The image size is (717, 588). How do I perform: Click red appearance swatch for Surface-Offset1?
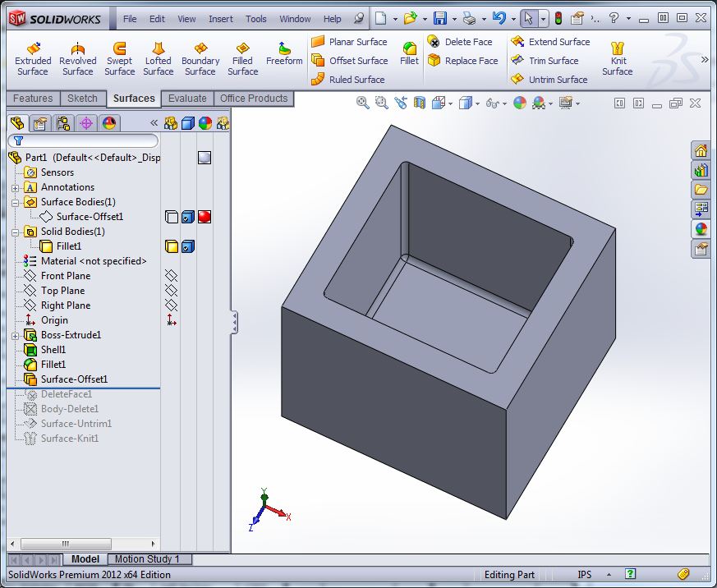(205, 217)
